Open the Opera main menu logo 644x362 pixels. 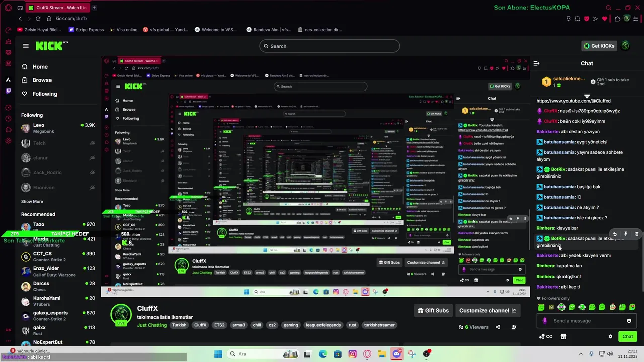[x=8, y=8]
